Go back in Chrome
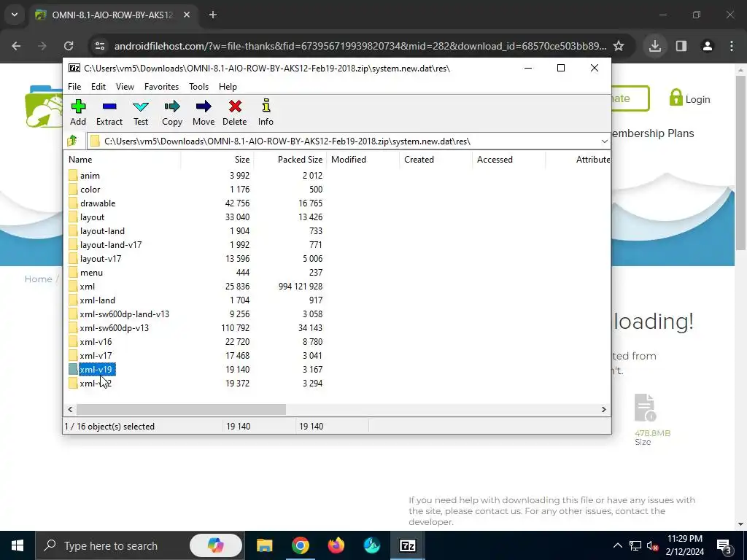Screen dimensions: 747x560 16,46
